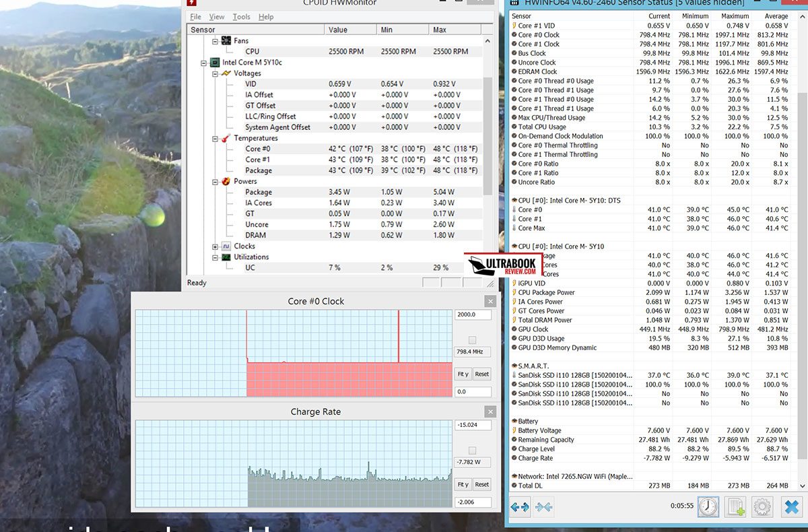Collapse the Utilizations group

(x=215, y=257)
